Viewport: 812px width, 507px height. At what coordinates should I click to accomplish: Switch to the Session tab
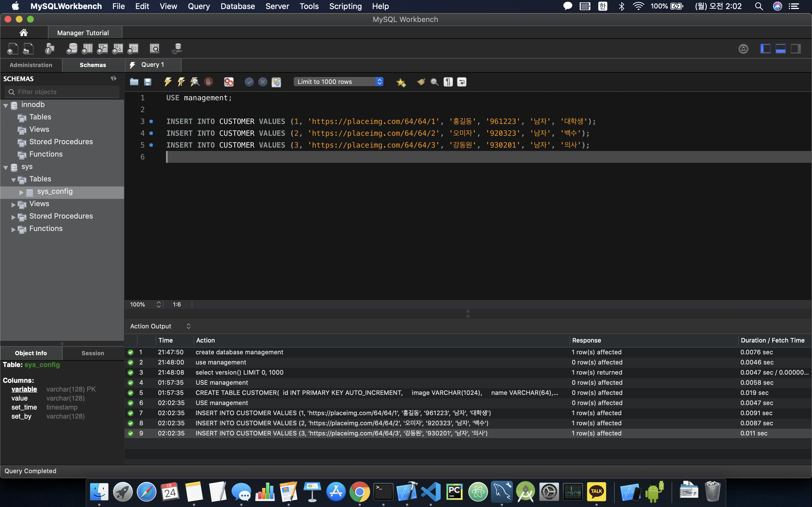(92, 353)
